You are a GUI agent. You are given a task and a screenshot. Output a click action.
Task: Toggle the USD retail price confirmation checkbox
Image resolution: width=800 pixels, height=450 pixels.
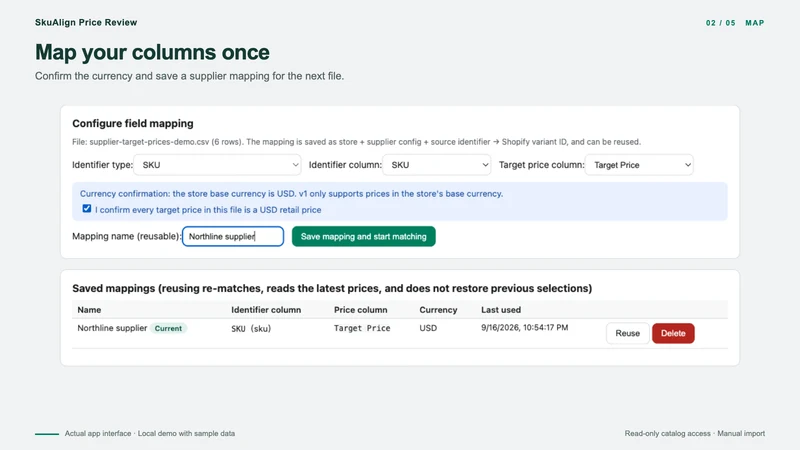click(x=87, y=209)
